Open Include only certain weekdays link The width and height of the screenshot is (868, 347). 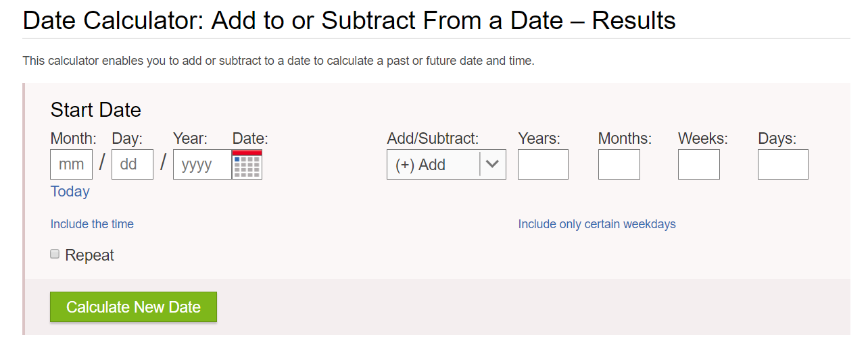597,224
